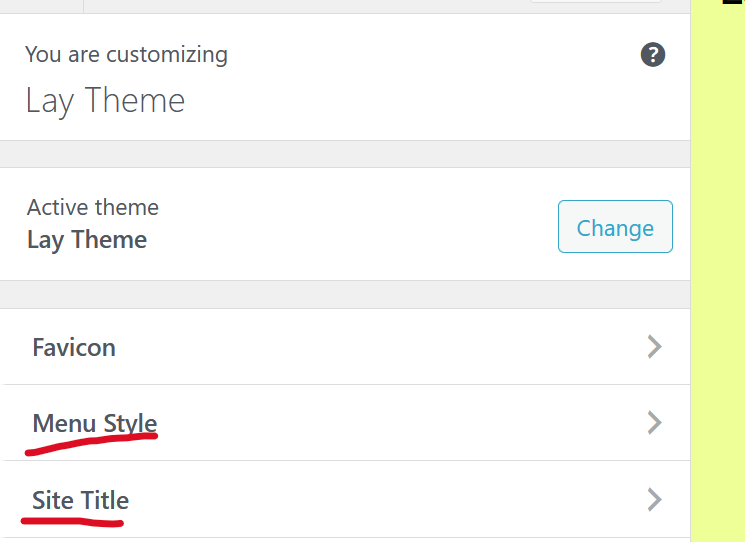
Task: Click the red underline beneath Menu Style
Action: point(92,443)
